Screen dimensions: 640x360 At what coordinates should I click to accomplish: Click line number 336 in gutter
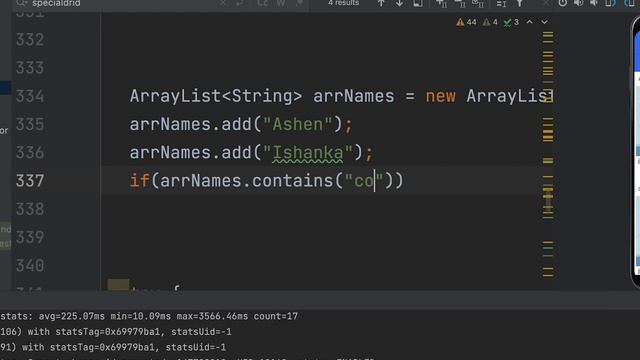30,153
